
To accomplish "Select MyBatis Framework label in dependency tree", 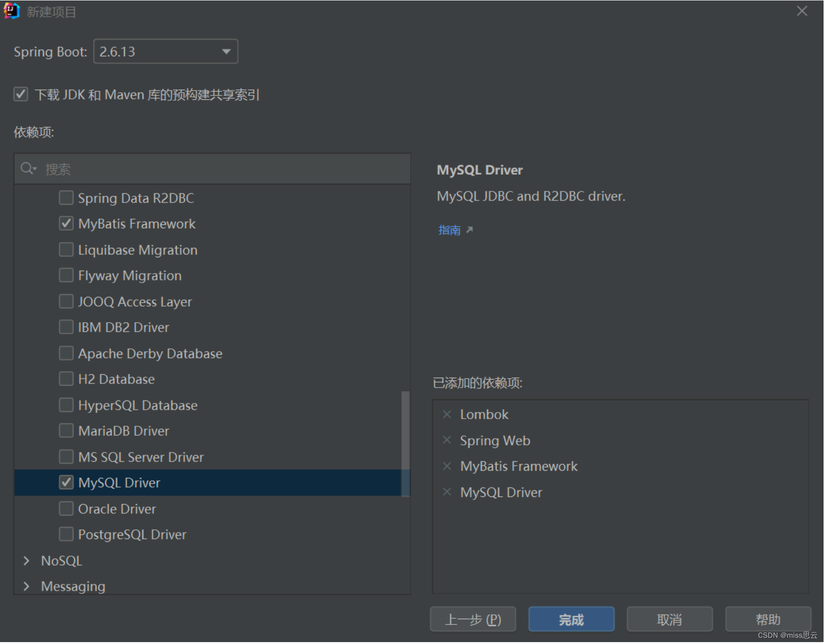I will (x=137, y=223).
